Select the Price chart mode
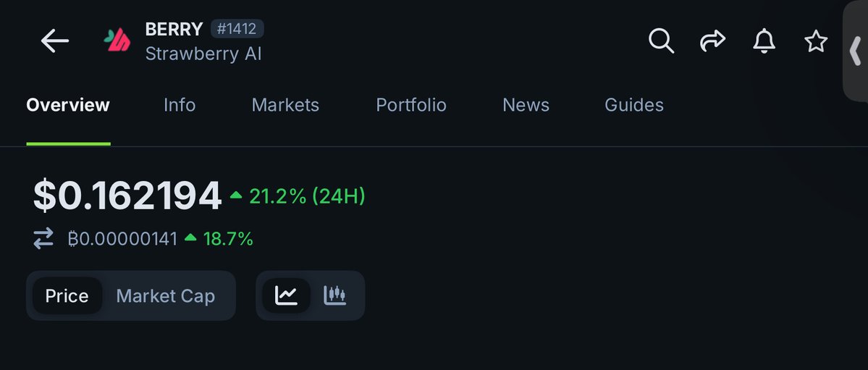Viewport: 868px width, 370px height. tap(67, 295)
